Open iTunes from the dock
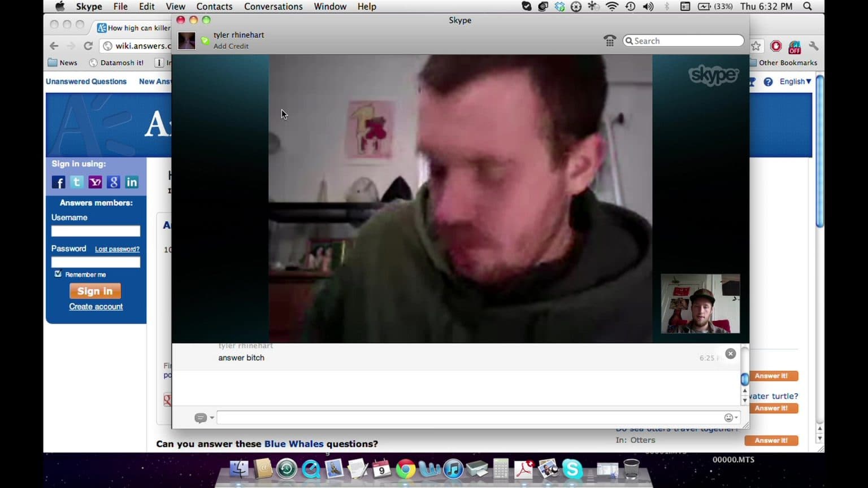This screenshot has height=488, width=868. [x=453, y=469]
